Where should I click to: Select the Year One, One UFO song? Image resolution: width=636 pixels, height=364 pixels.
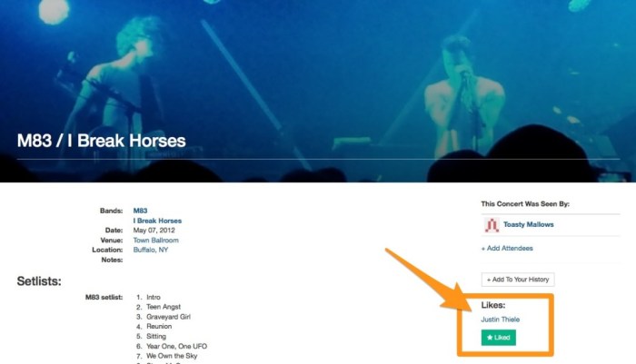pos(176,347)
